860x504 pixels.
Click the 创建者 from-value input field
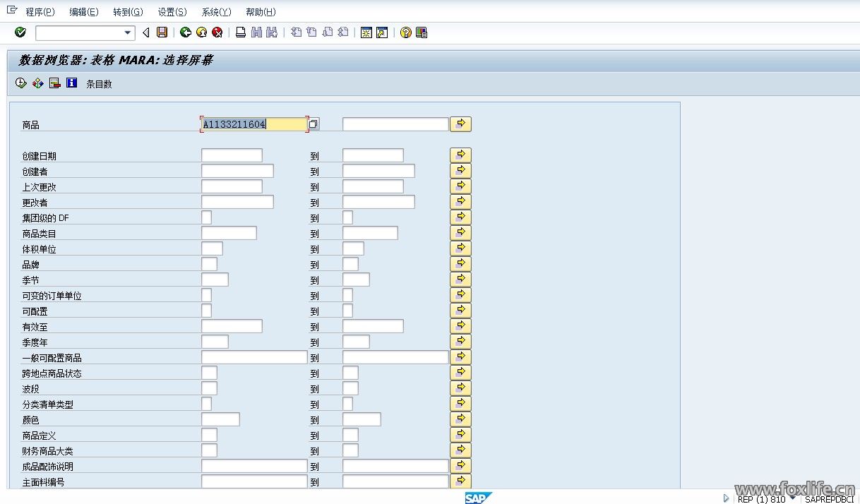pyautogui.click(x=237, y=172)
